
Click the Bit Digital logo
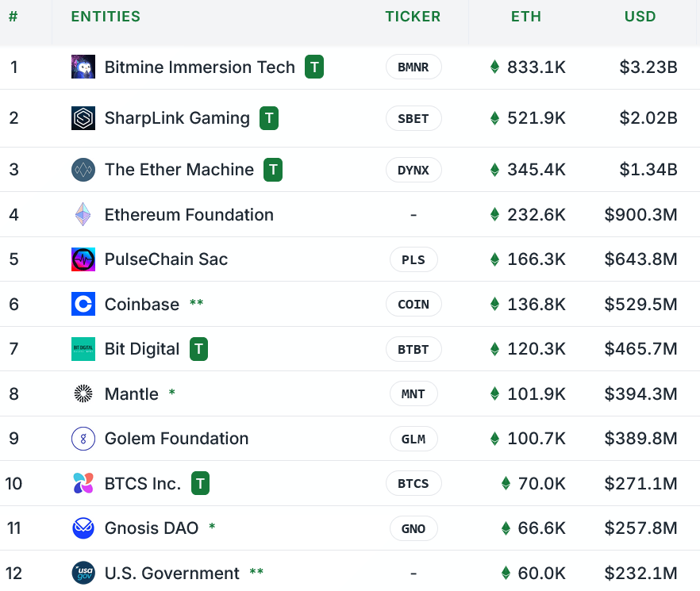[x=83, y=349]
